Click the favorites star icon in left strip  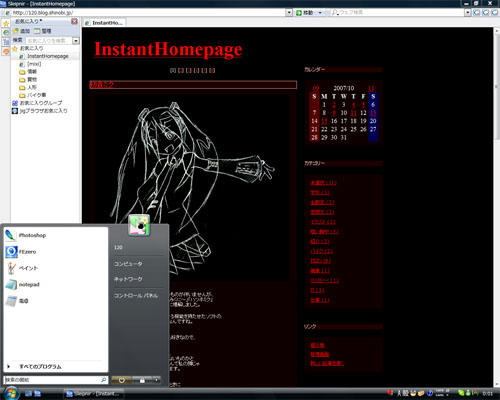click(6, 23)
